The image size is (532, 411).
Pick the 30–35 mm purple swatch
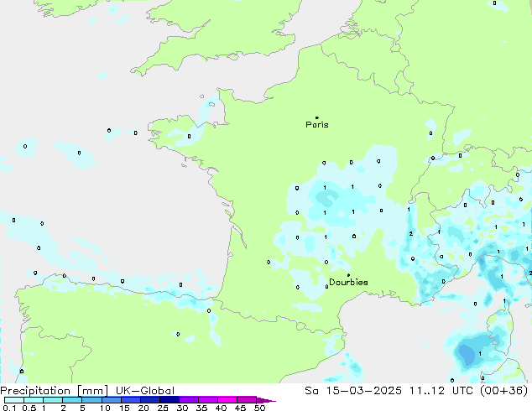coord(188,400)
